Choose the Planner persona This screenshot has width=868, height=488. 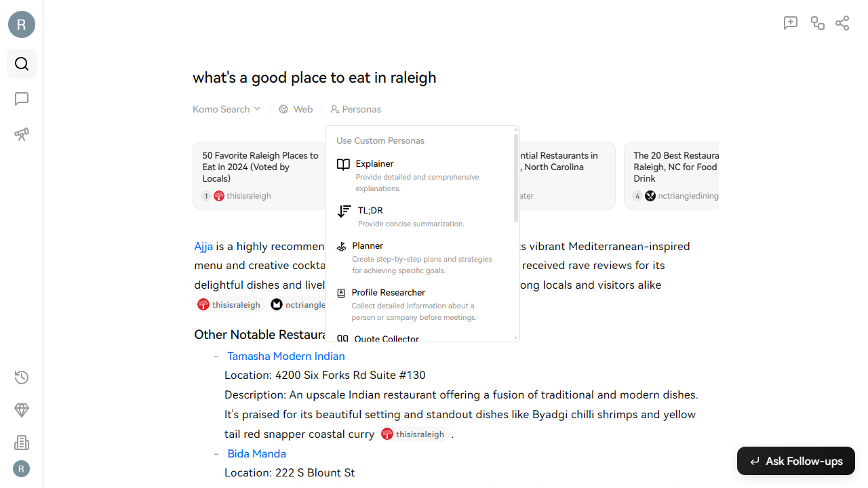422,258
